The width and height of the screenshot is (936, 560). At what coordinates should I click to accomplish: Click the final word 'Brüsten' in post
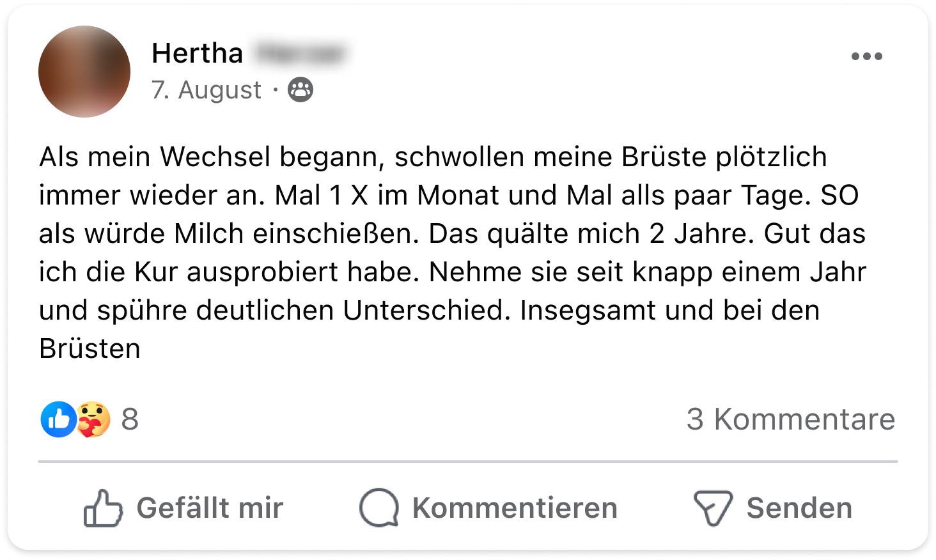[x=90, y=348]
